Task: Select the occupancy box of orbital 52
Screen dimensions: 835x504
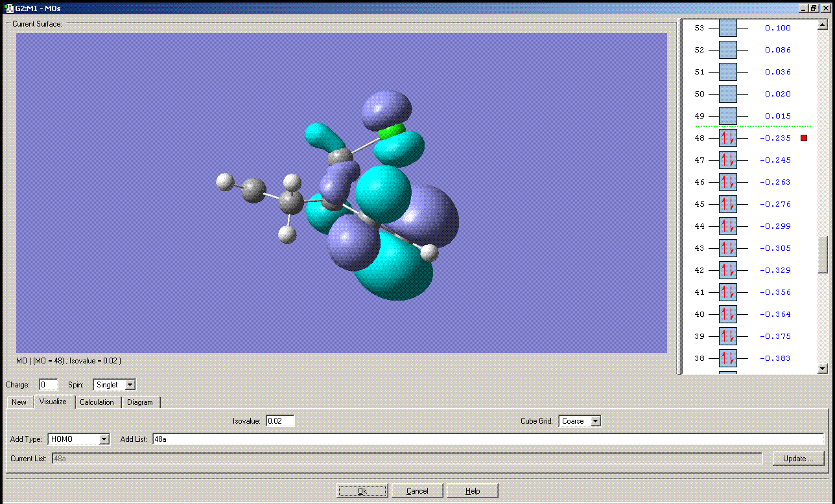Action: tap(728, 50)
